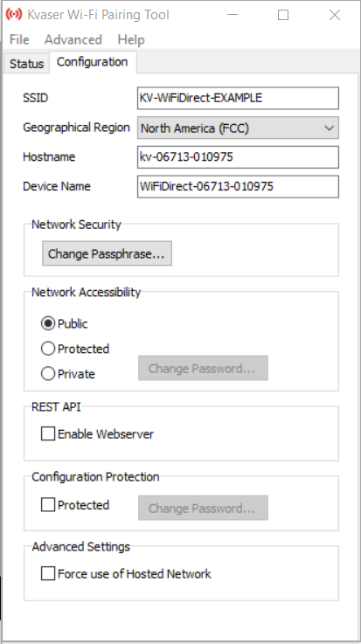The height and width of the screenshot is (644, 361).
Task: Toggle Force use of Hosted Network
Action: coord(126,573)
